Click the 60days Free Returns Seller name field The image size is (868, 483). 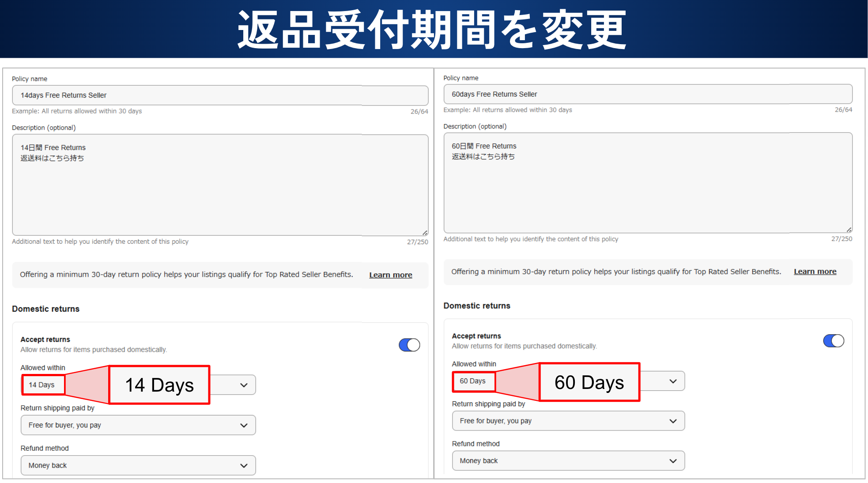[647, 94]
